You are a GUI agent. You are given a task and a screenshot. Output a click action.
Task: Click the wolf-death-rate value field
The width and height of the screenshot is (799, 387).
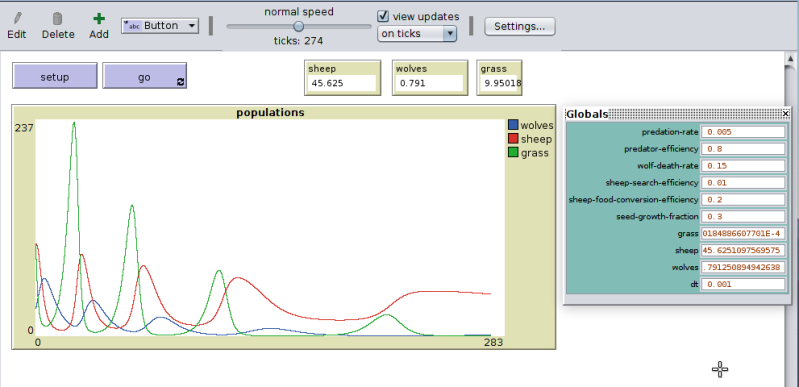(x=743, y=166)
